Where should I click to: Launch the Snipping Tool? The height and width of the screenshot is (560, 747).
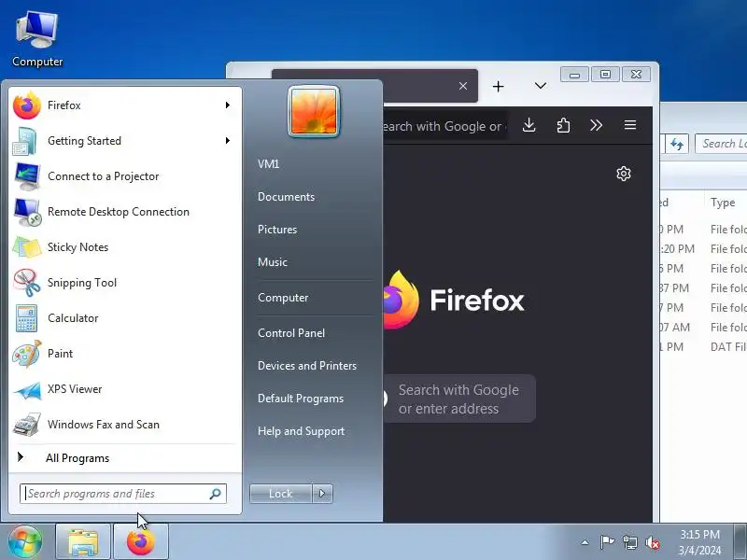pos(123,283)
